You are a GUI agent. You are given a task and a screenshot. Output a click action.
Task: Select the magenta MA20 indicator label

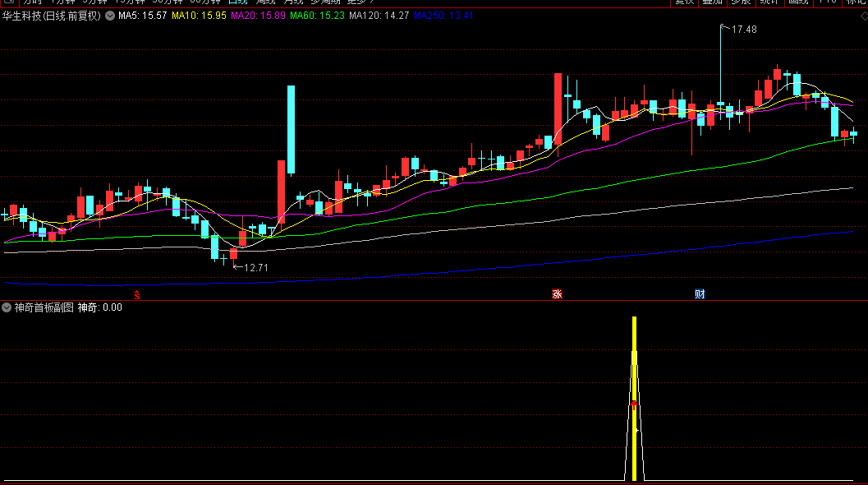pos(258,16)
